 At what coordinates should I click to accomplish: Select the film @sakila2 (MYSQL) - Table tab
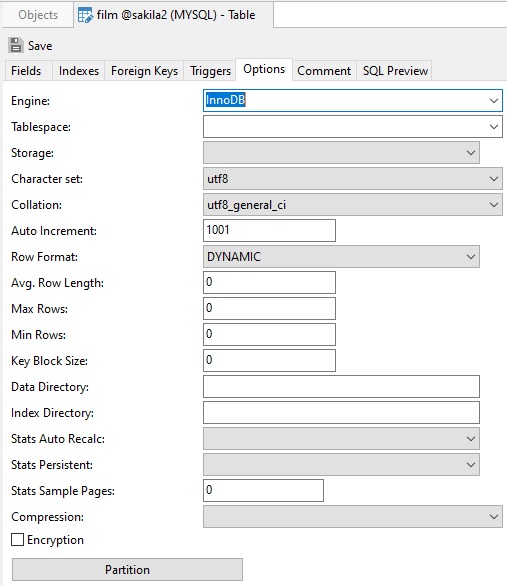174,15
